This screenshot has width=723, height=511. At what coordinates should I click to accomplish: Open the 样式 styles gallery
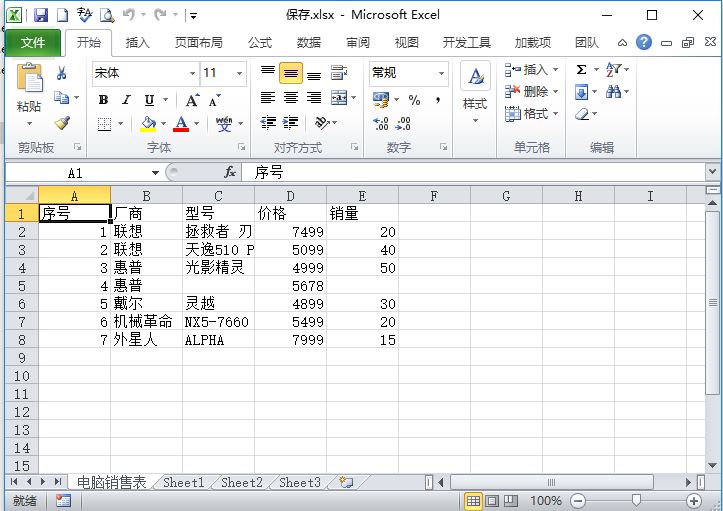tap(475, 92)
